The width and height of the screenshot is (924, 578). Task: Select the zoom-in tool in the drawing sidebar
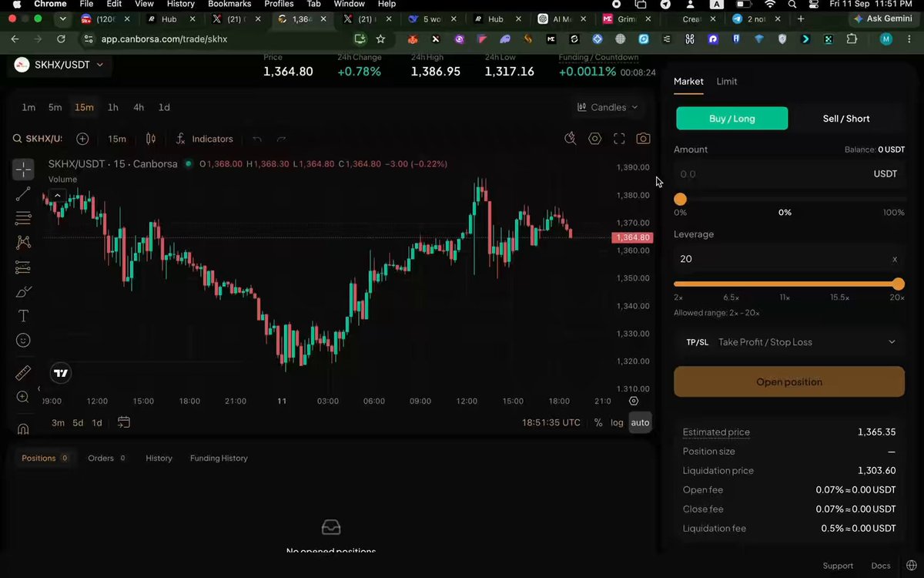coord(23,398)
